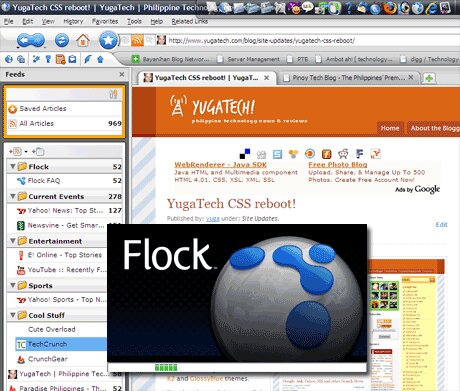460x391 pixels.
Task: Click the orange RSS feed icon in address bar
Action: point(137,41)
